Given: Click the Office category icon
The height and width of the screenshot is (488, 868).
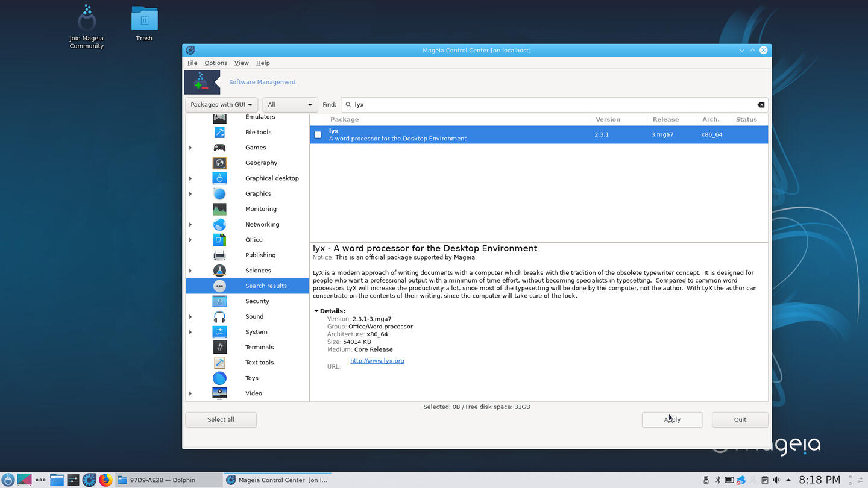Looking at the screenshot, I should coord(219,240).
